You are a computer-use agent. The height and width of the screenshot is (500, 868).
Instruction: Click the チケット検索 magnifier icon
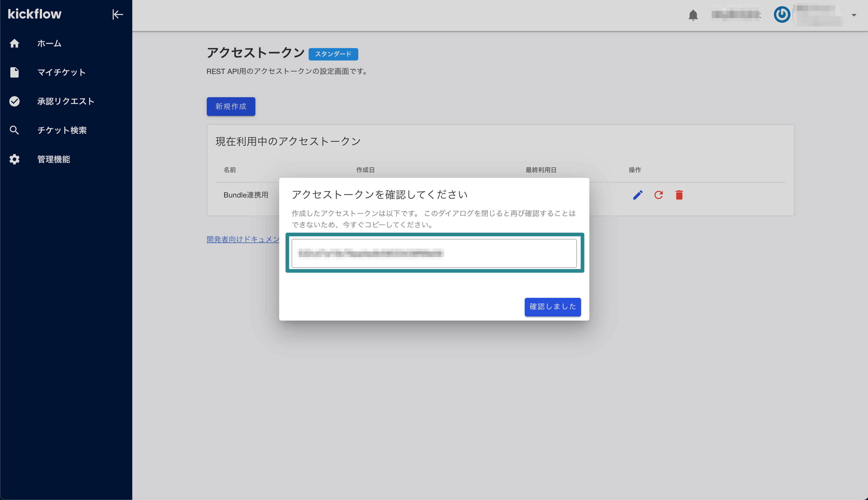tap(14, 130)
